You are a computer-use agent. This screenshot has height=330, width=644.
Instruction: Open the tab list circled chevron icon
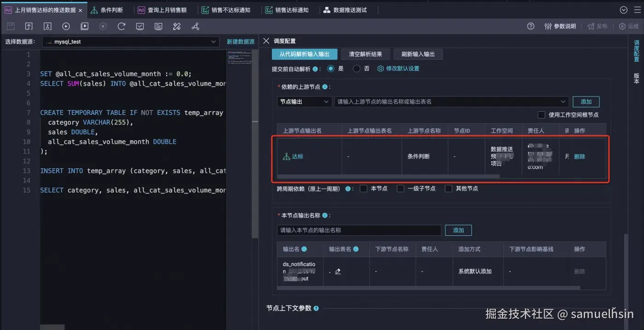(624, 10)
